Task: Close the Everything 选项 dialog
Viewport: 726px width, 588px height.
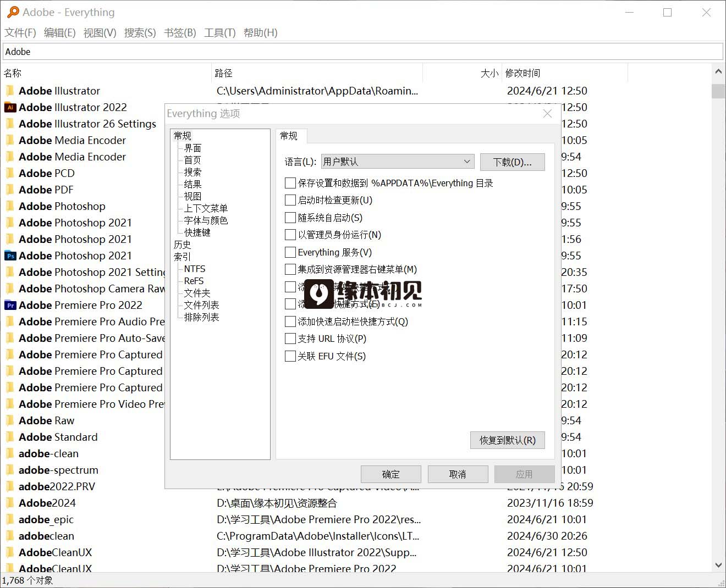Action: click(547, 113)
